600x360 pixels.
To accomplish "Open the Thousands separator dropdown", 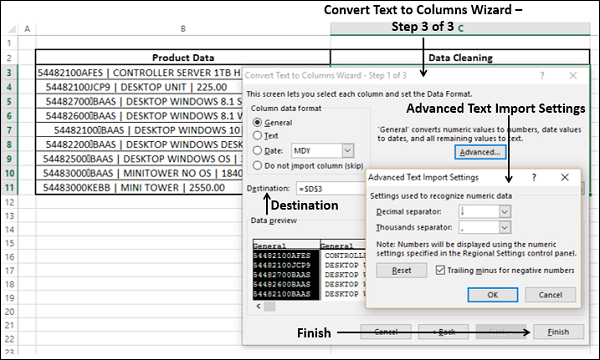I will (505, 228).
